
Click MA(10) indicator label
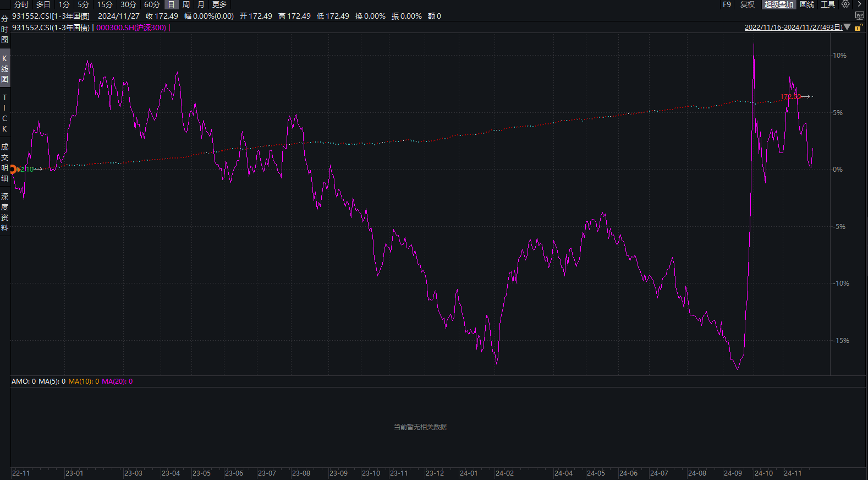[84, 381]
